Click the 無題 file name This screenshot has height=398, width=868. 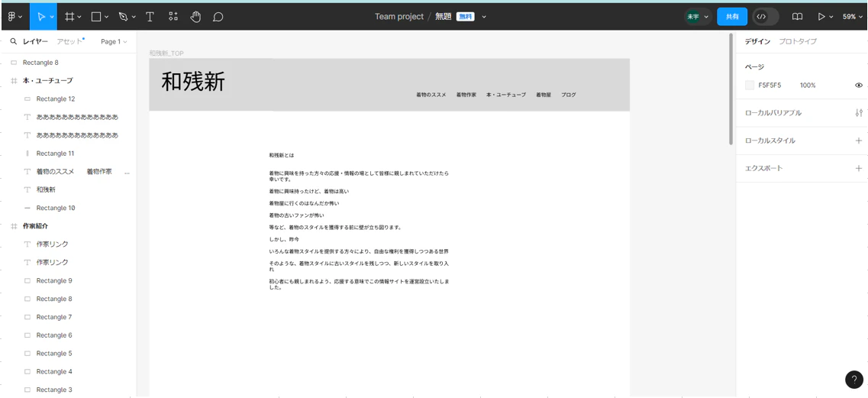(444, 17)
